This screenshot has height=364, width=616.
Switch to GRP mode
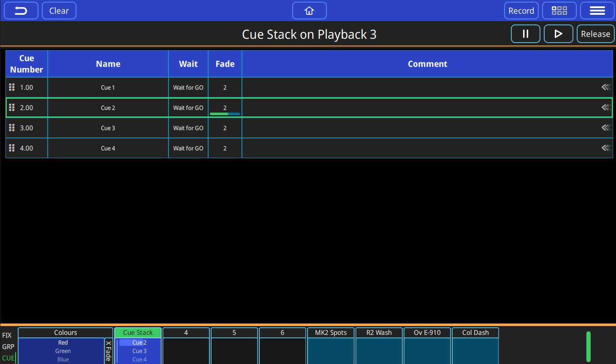pyautogui.click(x=8, y=347)
